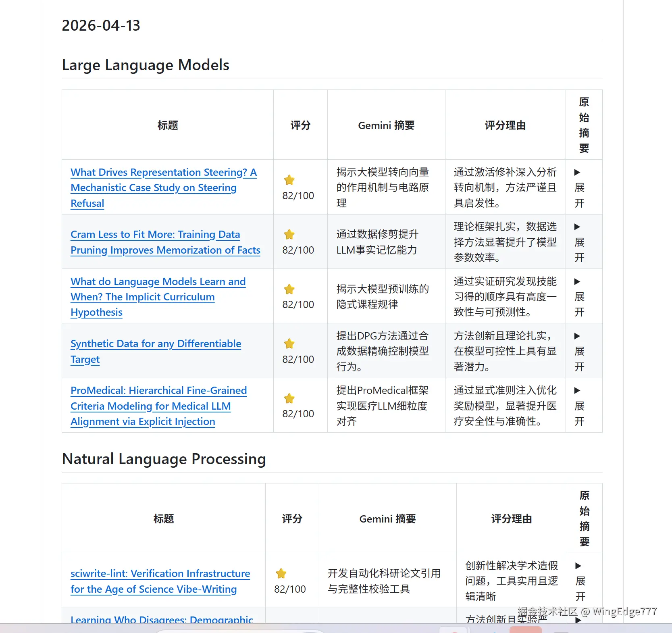The height and width of the screenshot is (633, 672).
Task: Click '原始摘要' header in Large Language Models table
Action: click(584, 125)
